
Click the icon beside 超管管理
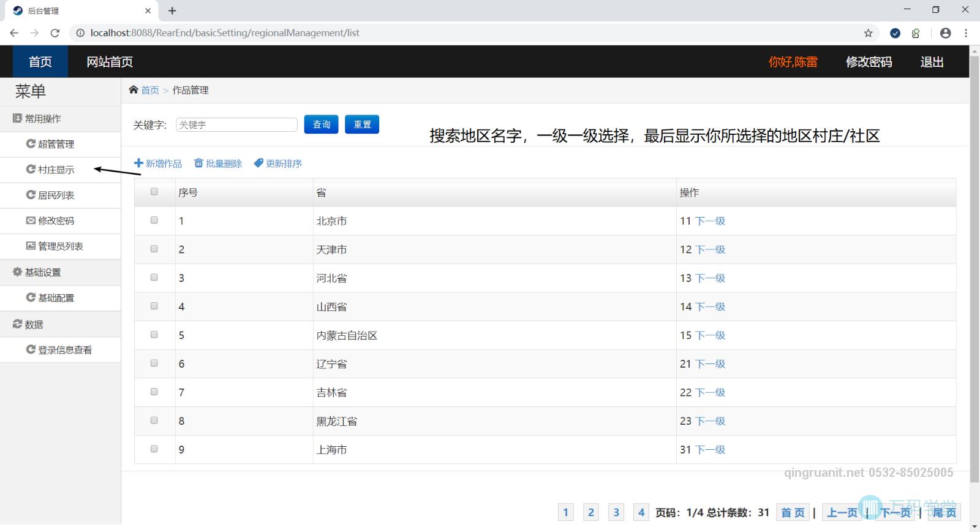coord(31,143)
